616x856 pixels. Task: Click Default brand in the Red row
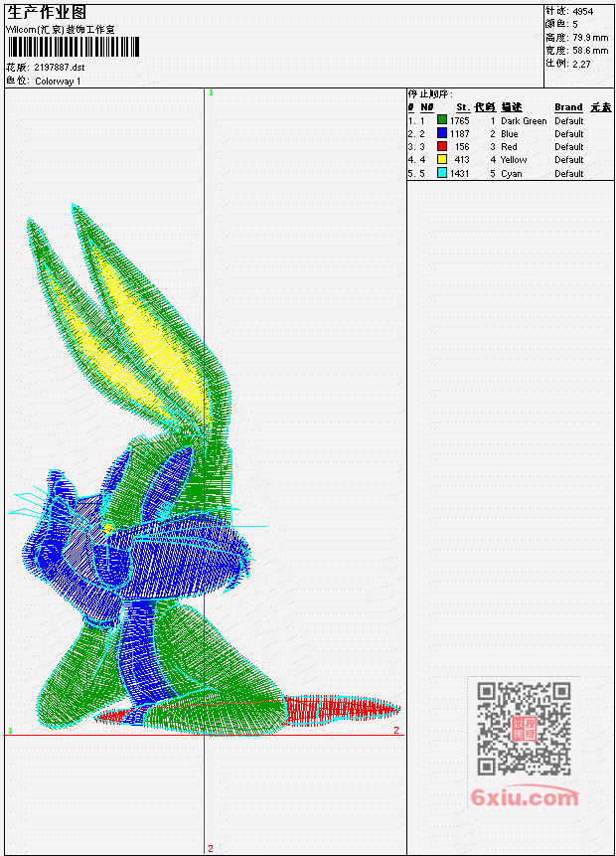coord(569,147)
